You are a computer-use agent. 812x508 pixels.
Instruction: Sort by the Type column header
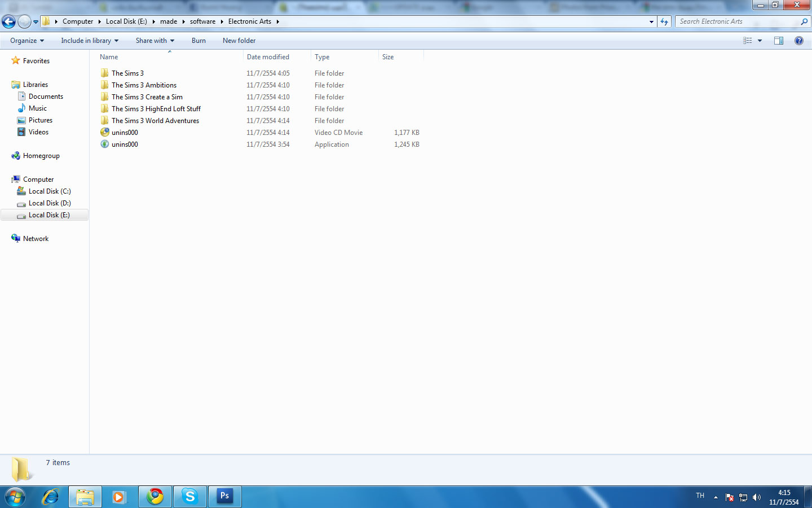345,57
